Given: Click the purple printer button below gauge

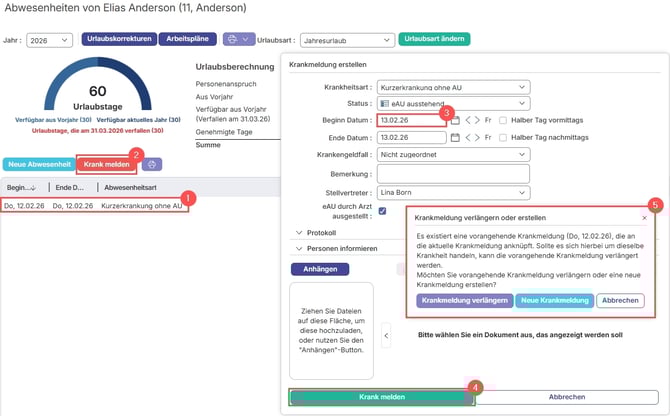Looking at the screenshot, I should point(155,163).
